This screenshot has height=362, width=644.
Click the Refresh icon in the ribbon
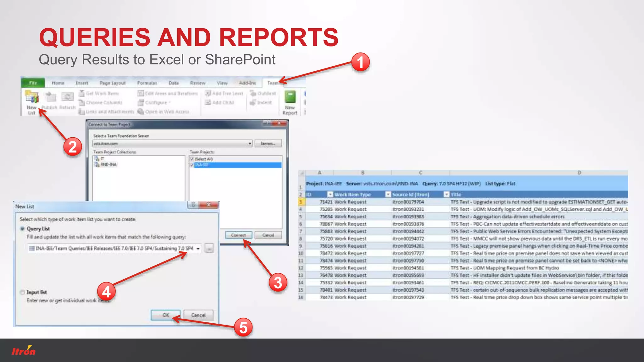click(67, 101)
